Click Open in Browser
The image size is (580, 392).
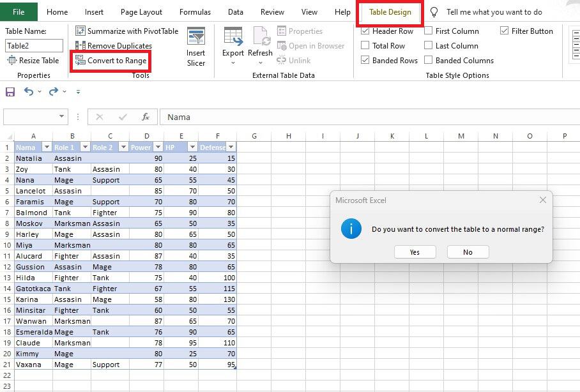[310, 46]
